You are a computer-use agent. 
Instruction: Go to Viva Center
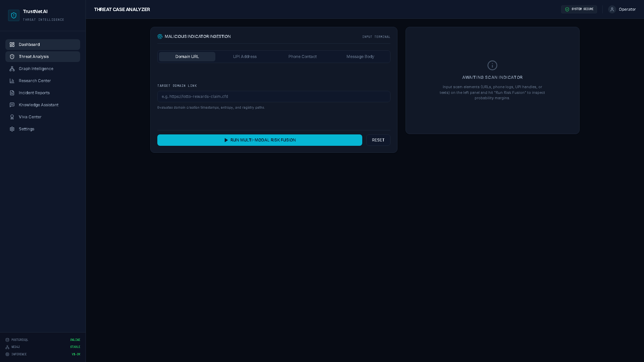[x=43, y=117]
